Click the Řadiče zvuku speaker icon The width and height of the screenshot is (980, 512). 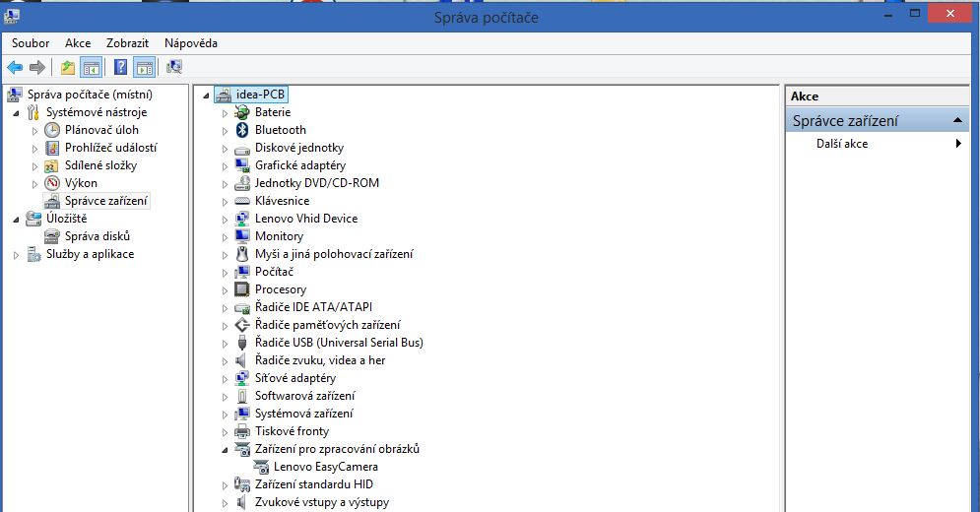coord(240,360)
